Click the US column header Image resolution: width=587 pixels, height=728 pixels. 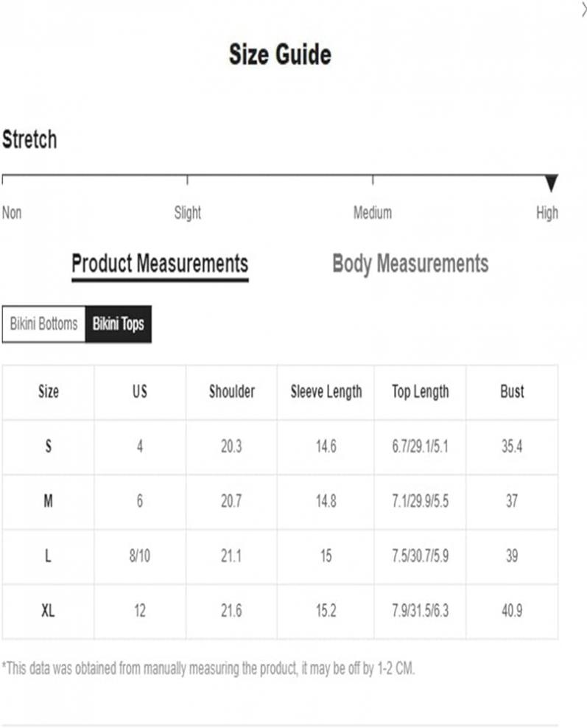(x=140, y=391)
